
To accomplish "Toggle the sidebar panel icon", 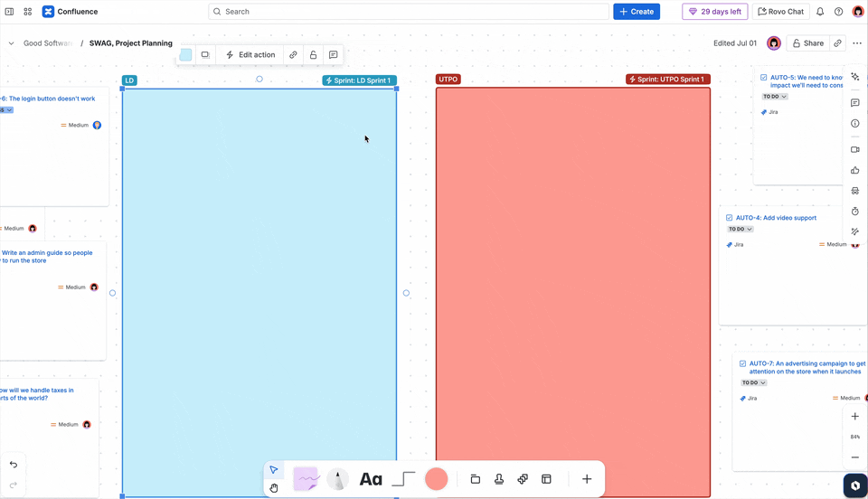I will coord(9,12).
